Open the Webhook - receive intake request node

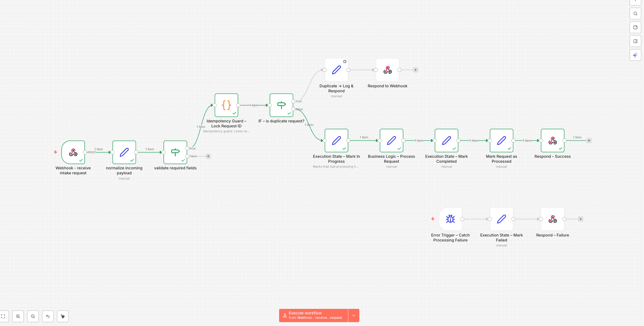coord(73,153)
